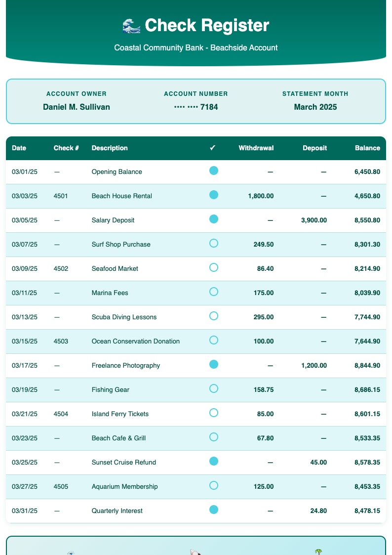Click the checkmark icon in the table header
Viewport: 392px width, 555px height.
click(212, 148)
